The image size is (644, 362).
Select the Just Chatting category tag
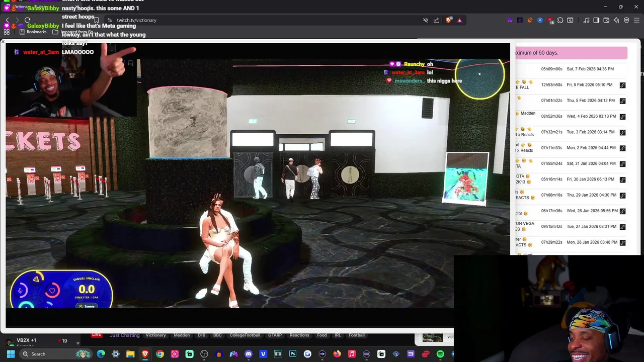(125, 335)
